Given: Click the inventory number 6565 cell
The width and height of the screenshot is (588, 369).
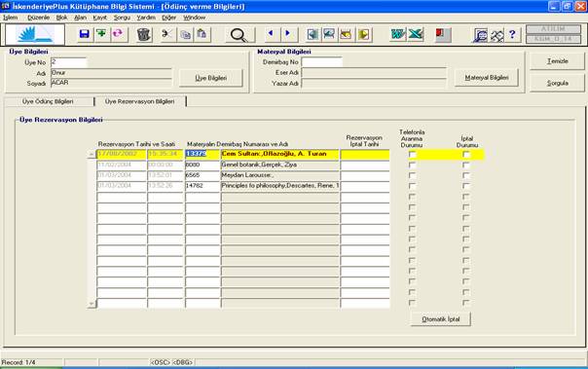Looking at the screenshot, I should 202,175.
